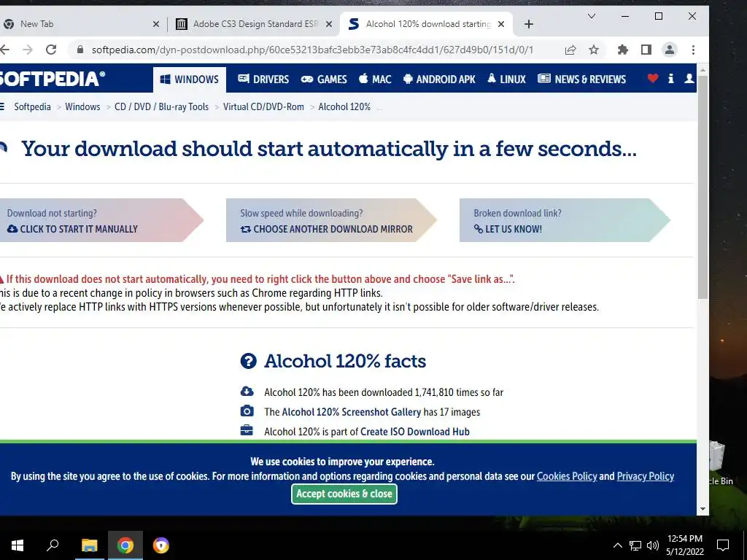
Task: Show hidden system tray icons
Action: [617, 545]
